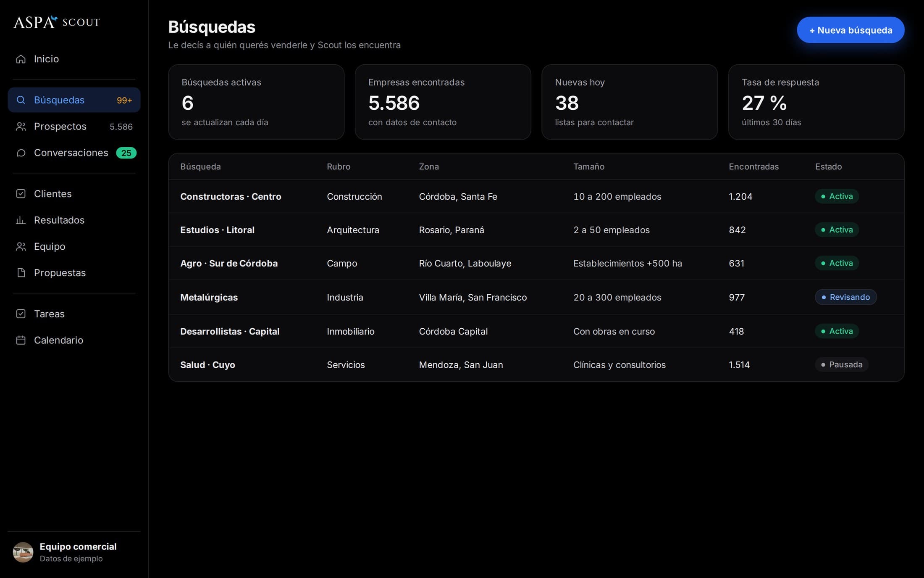This screenshot has width=924, height=578.
Task: Click the Calendario calendar icon
Action: pyautogui.click(x=21, y=340)
